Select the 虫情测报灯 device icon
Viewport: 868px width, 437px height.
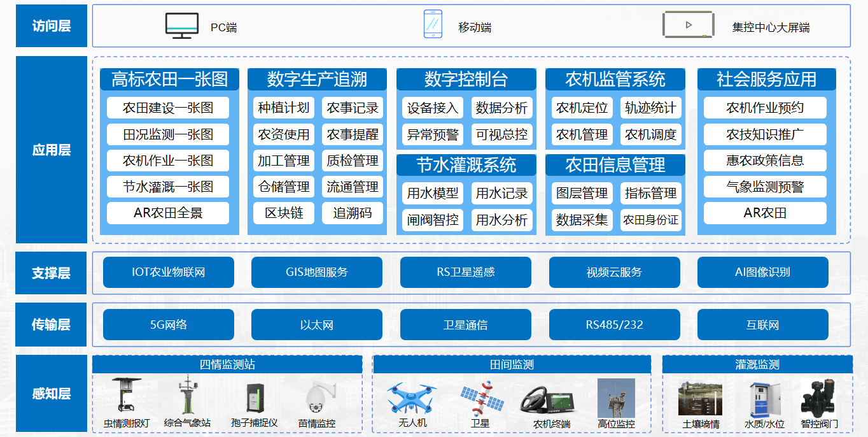tap(127, 397)
